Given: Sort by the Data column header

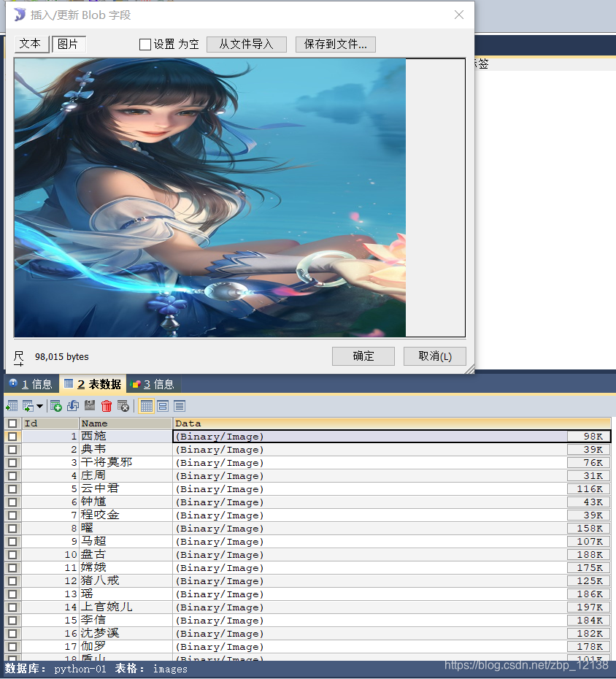Looking at the screenshot, I should click(x=392, y=423).
